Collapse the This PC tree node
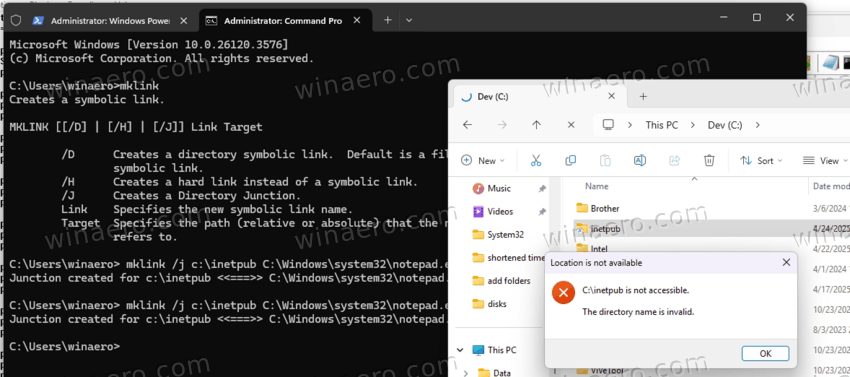 click(461, 350)
